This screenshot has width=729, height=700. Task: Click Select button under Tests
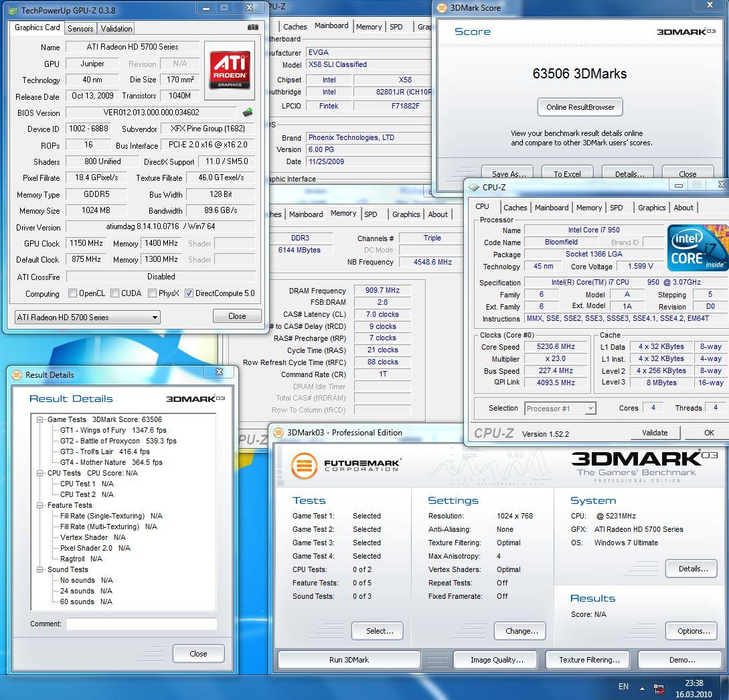point(378,631)
